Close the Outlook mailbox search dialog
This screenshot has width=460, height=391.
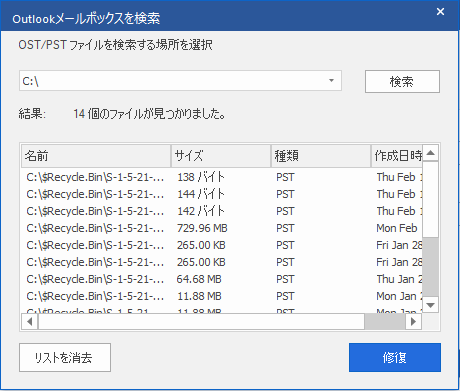click(x=440, y=12)
